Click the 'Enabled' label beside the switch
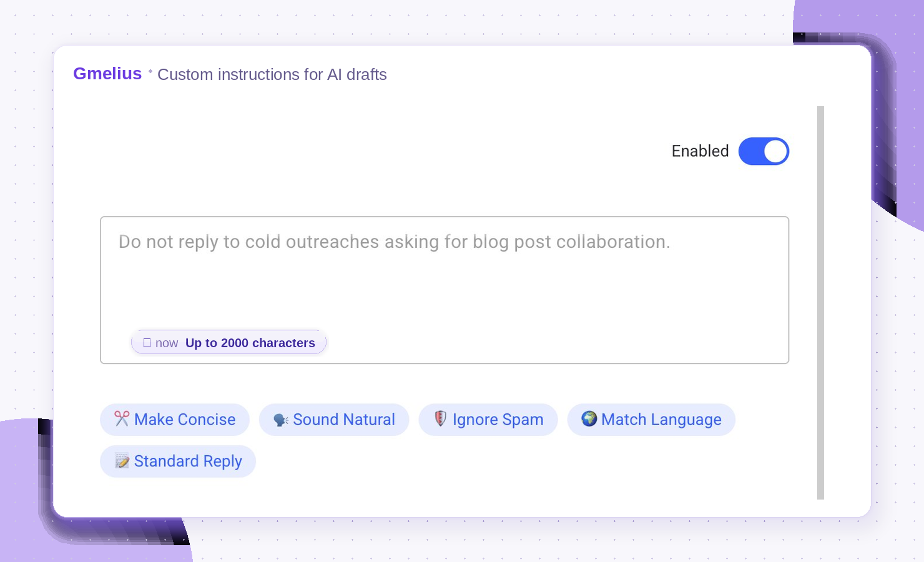 coord(700,151)
